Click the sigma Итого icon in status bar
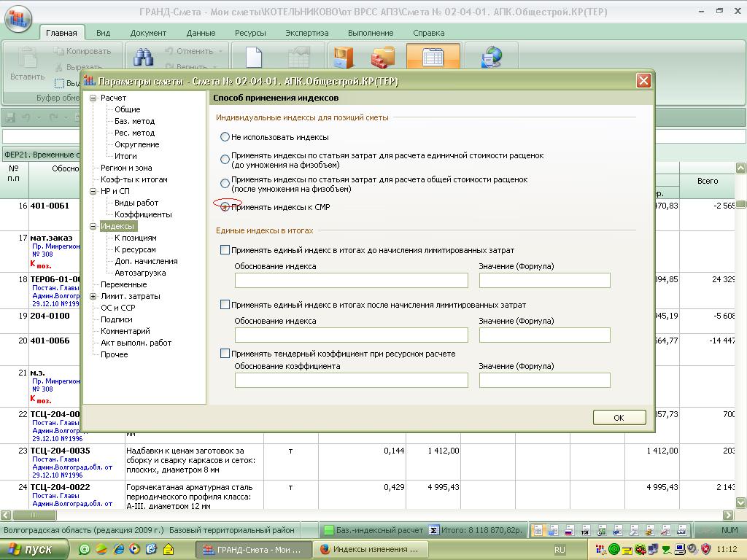Viewport: 747px width, 560px height. pyautogui.click(x=433, y=530)
